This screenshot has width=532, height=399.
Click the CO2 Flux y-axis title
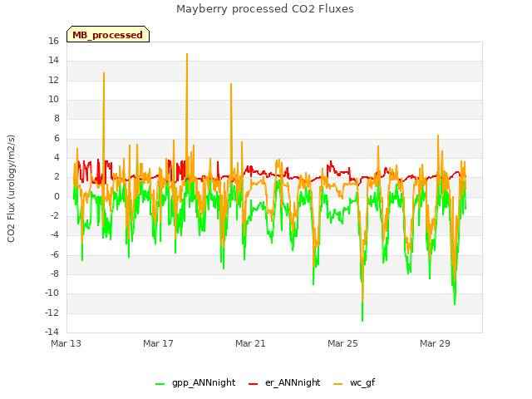[11, 189]
